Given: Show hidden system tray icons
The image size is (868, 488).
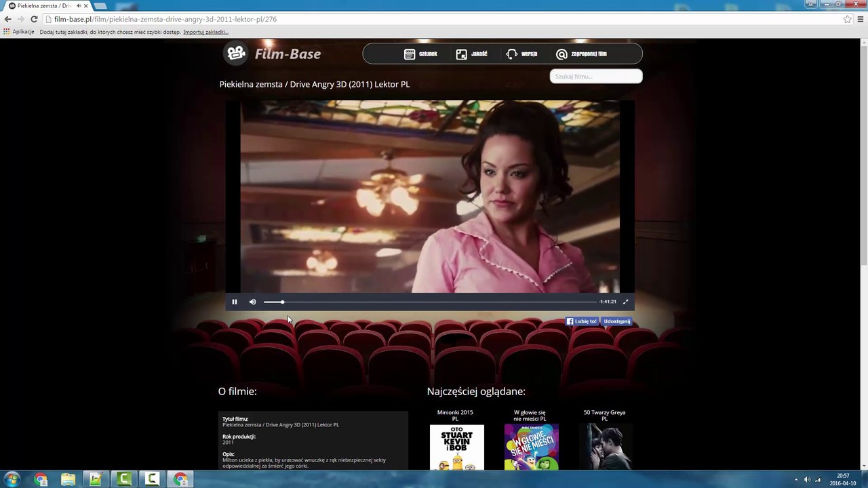Looking at the screenshot, I should pos(796,479).
